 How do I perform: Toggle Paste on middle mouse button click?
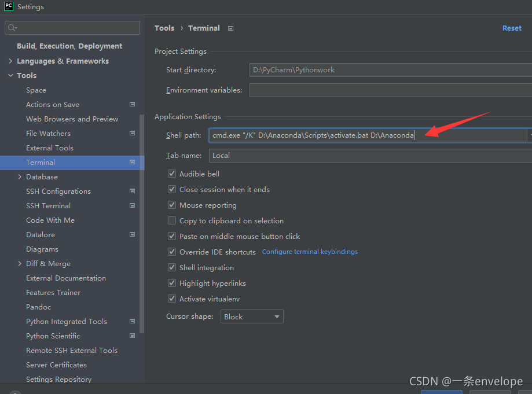(x=172, y=236)
